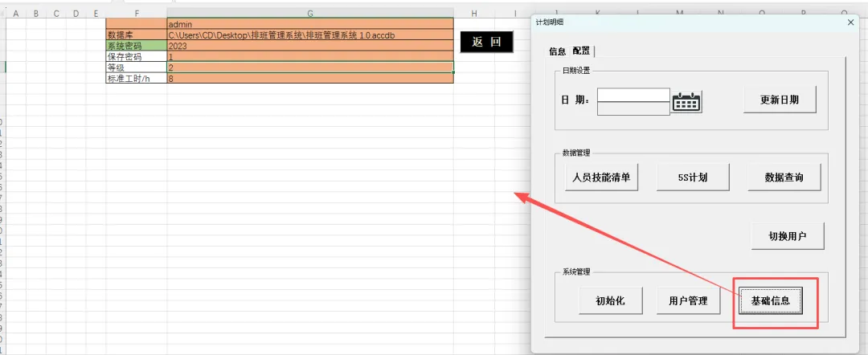Open 人员技能清单 list
868x355 pixels.
click(601, 177)
